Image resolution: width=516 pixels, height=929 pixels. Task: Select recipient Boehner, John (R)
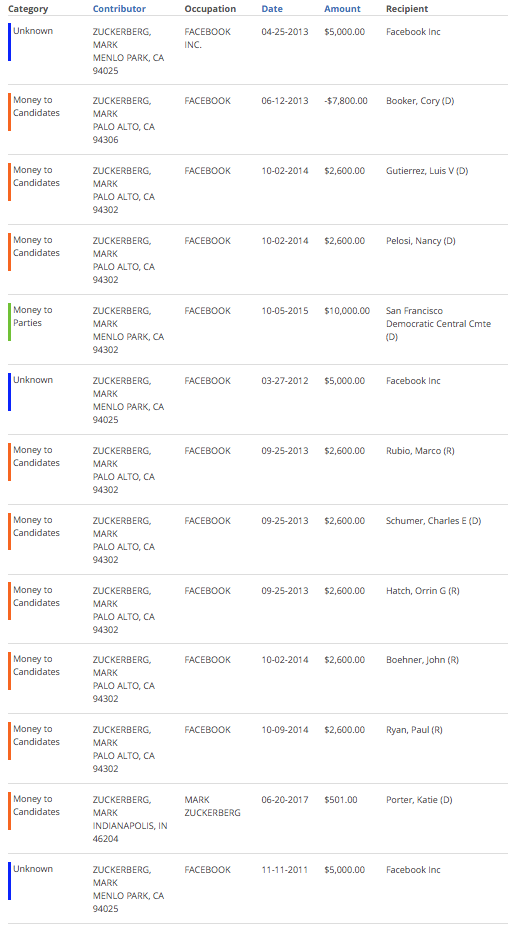click(422, 659)
